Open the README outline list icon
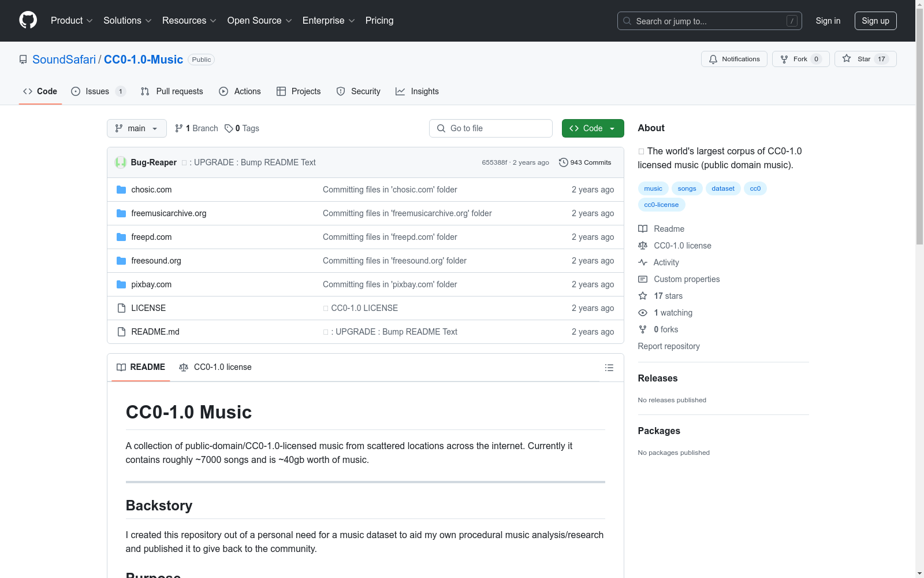Viewport: 924px width, 578px height. [609, 368]
